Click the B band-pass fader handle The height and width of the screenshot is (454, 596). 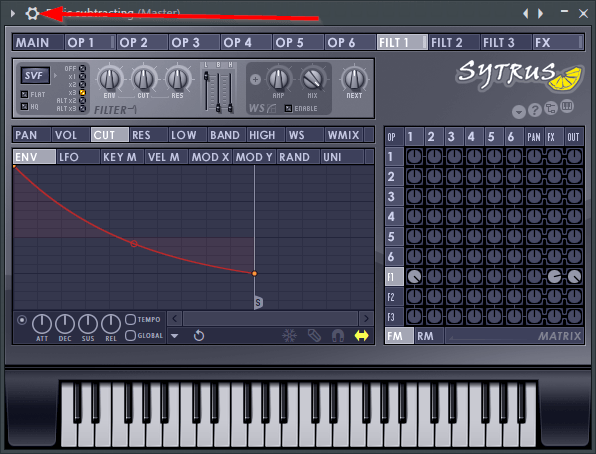218,108
